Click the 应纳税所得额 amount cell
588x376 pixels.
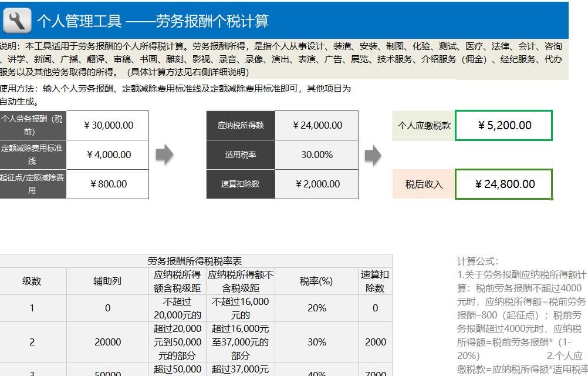317,125
